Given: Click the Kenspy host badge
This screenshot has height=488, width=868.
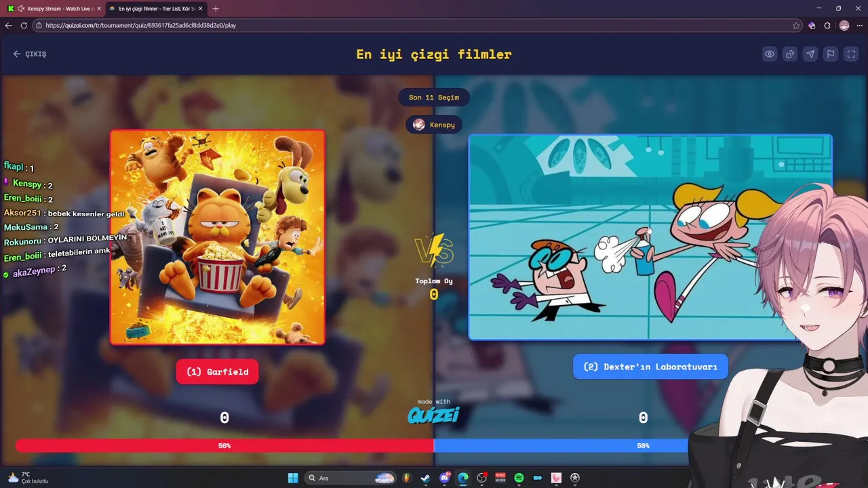Looking at the screenshot, I should pyautogui.click(x=434, y=125).
